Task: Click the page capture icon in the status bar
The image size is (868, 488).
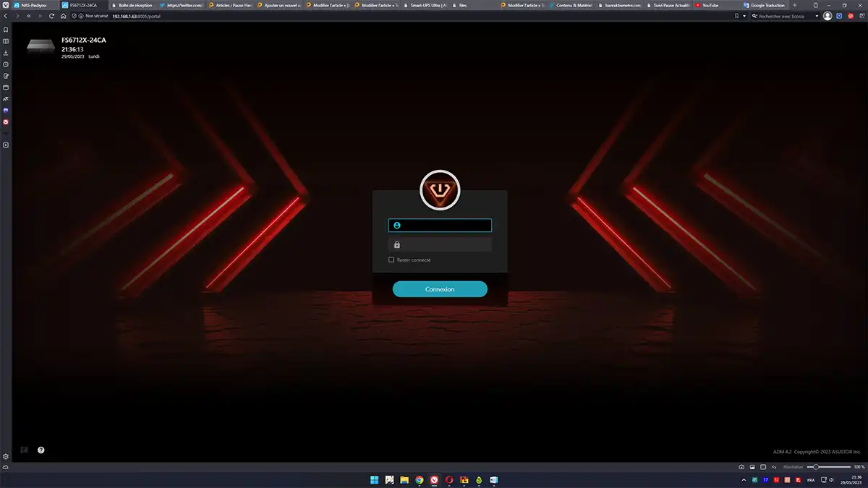Action: point(741,467)
